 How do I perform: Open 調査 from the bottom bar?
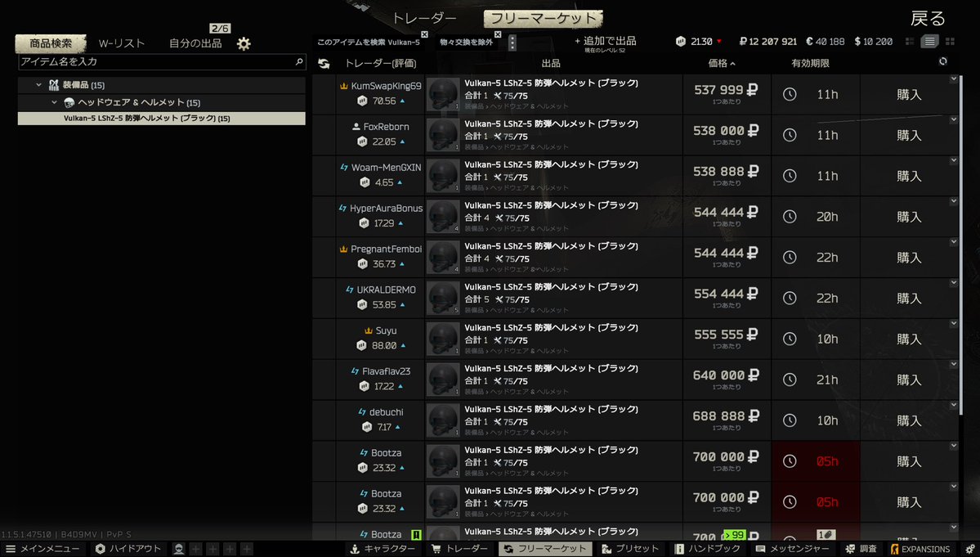(861, 549)
